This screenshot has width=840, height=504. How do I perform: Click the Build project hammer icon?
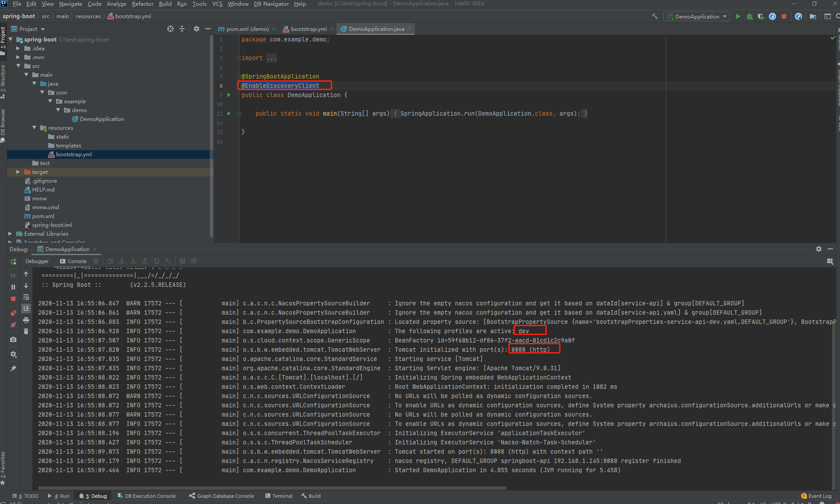click(655, 16)
